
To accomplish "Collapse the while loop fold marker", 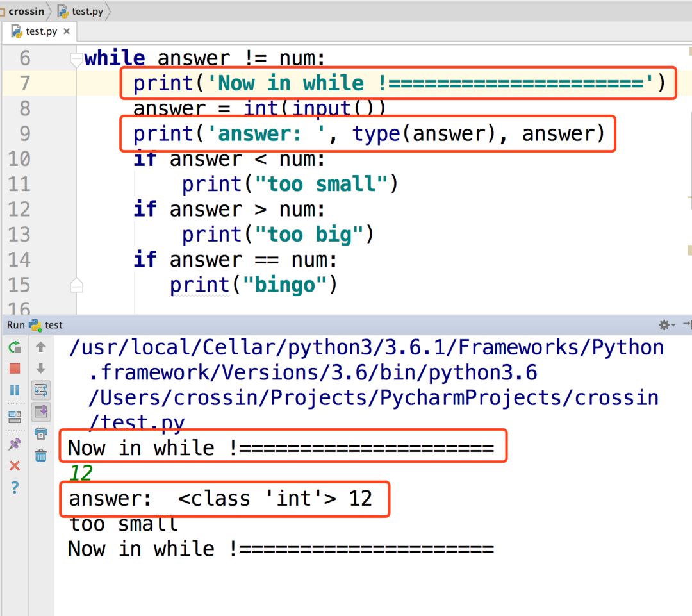I will [x=76, y=59].
